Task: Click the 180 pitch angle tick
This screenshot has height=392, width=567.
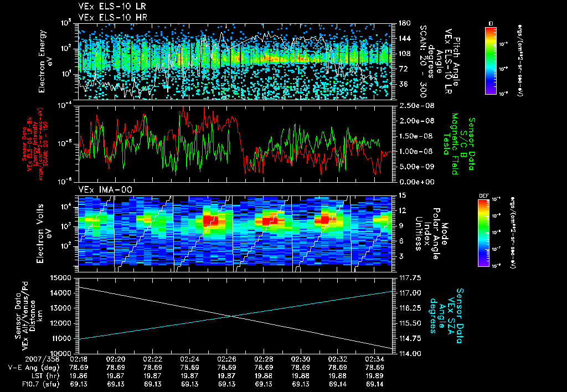Action: (405, 23)
